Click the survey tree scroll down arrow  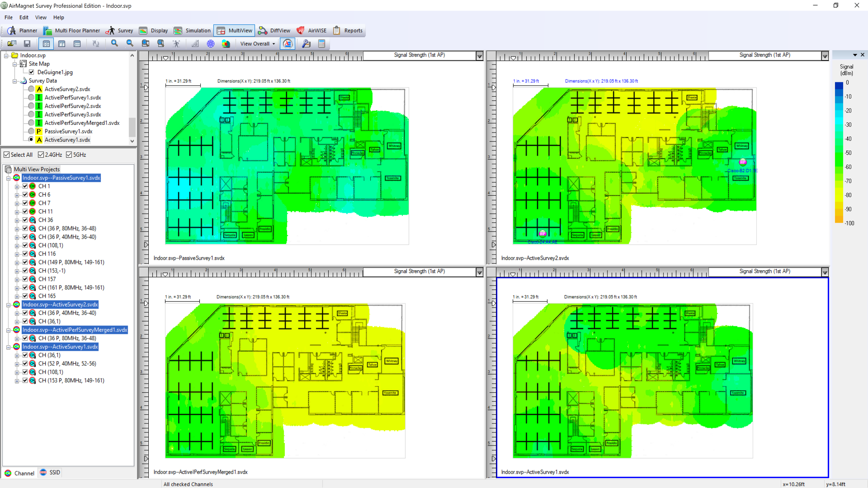pyautogui.click(x=132, y=141)
